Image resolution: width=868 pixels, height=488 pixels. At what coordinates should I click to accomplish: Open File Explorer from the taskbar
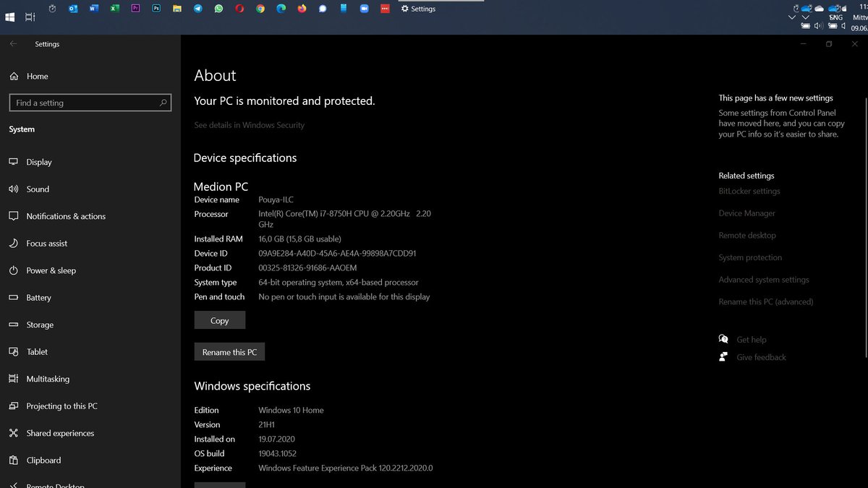tap(176, 9)
